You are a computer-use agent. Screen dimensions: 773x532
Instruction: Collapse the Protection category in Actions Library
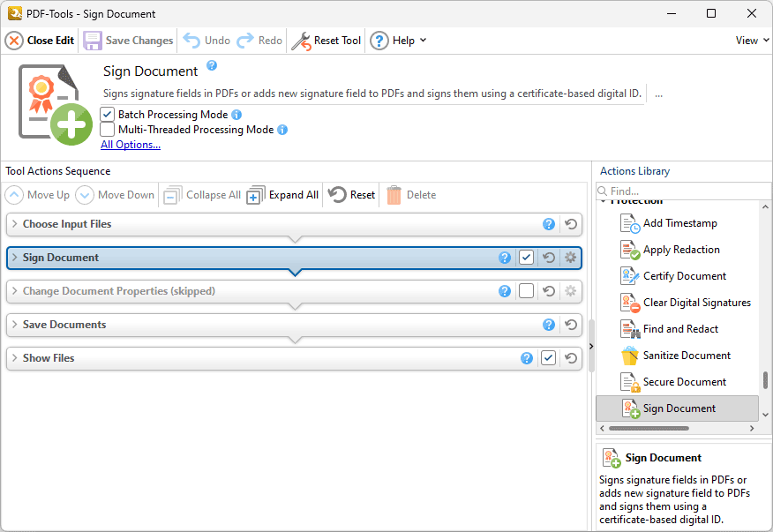point(604,201)
